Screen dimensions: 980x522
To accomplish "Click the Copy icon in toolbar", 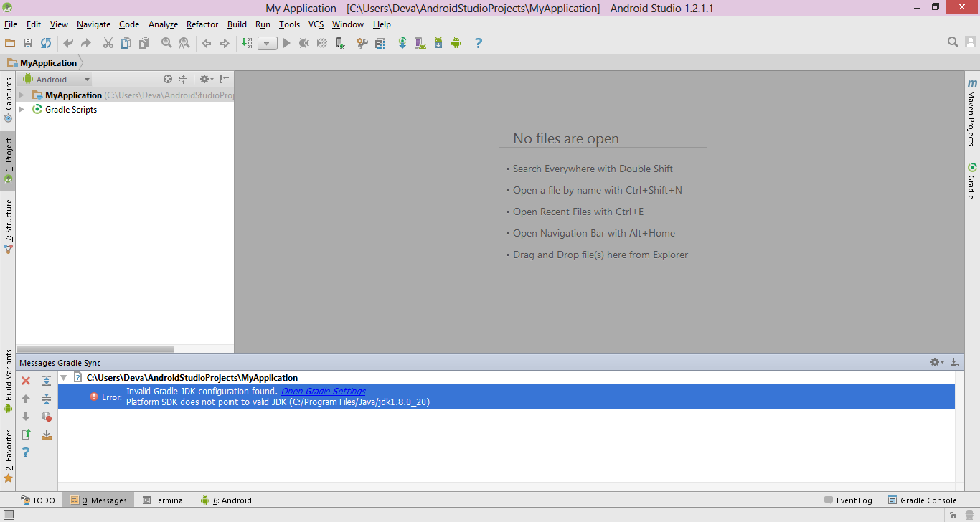I will click(126, 43).
